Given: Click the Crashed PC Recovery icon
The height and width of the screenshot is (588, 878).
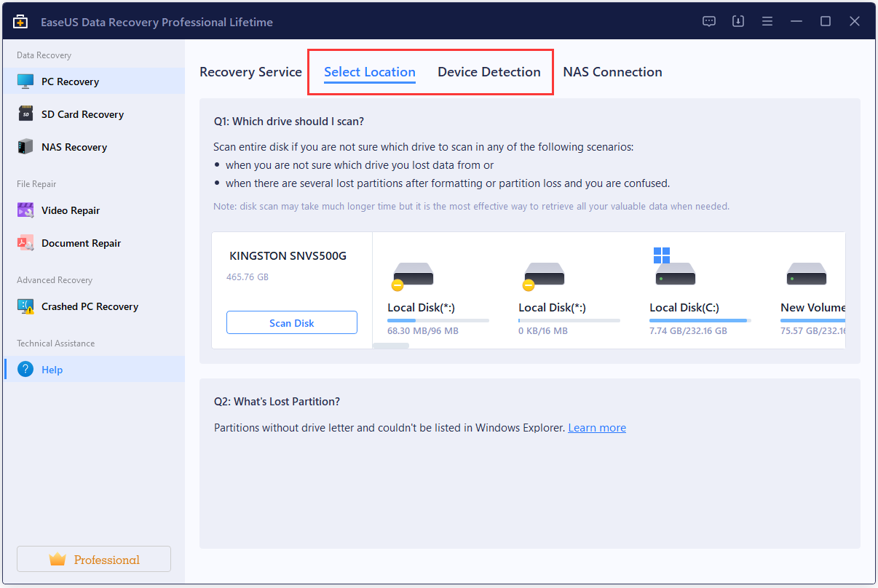Looking at the screenshot, I should click(x=25, y=306).
